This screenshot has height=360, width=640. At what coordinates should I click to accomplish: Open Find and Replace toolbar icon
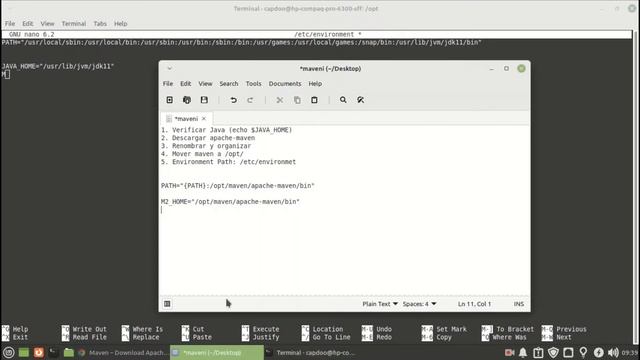360,100
